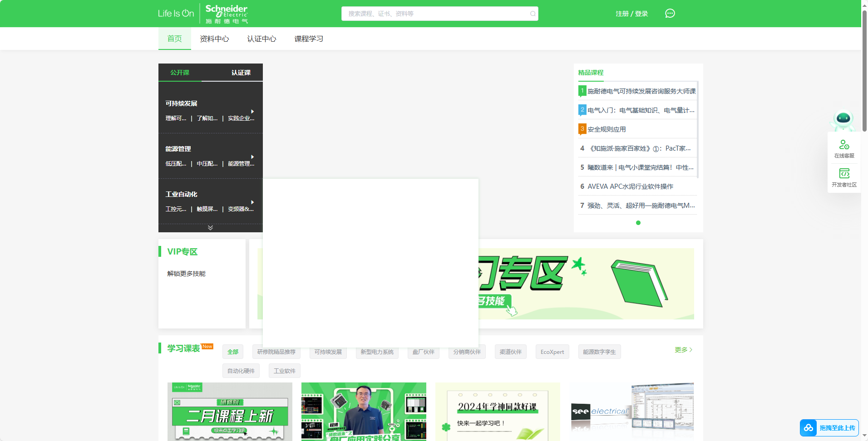Expand more categories with double chevron
Viewport: 868px width, 441px height.
tap(210, 228)
